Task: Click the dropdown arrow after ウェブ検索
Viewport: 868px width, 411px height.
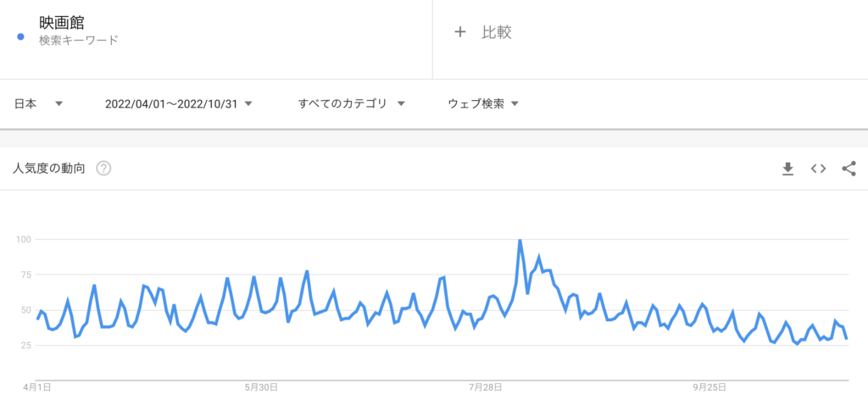Action: click(x=515, y=103)
